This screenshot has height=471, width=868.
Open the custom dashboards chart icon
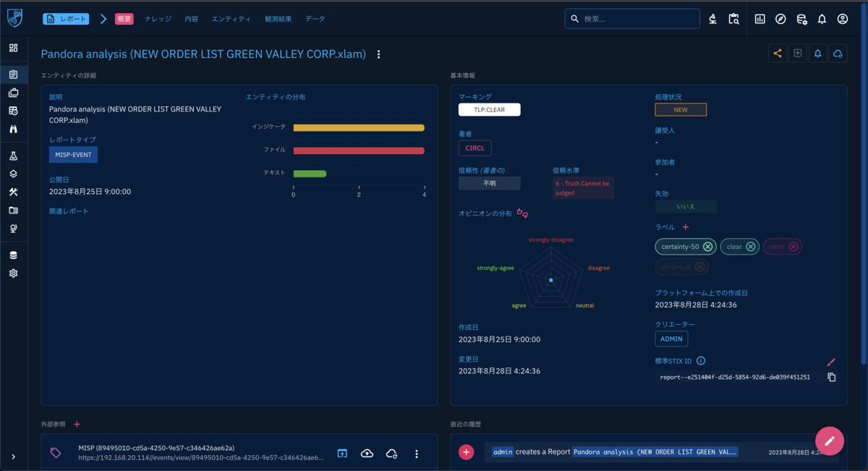[760, 19]
